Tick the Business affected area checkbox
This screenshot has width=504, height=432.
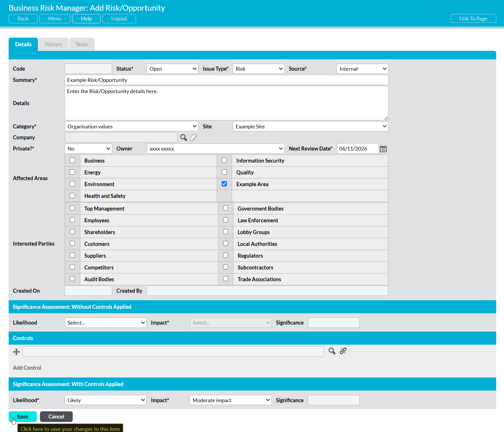pos(72,160)
